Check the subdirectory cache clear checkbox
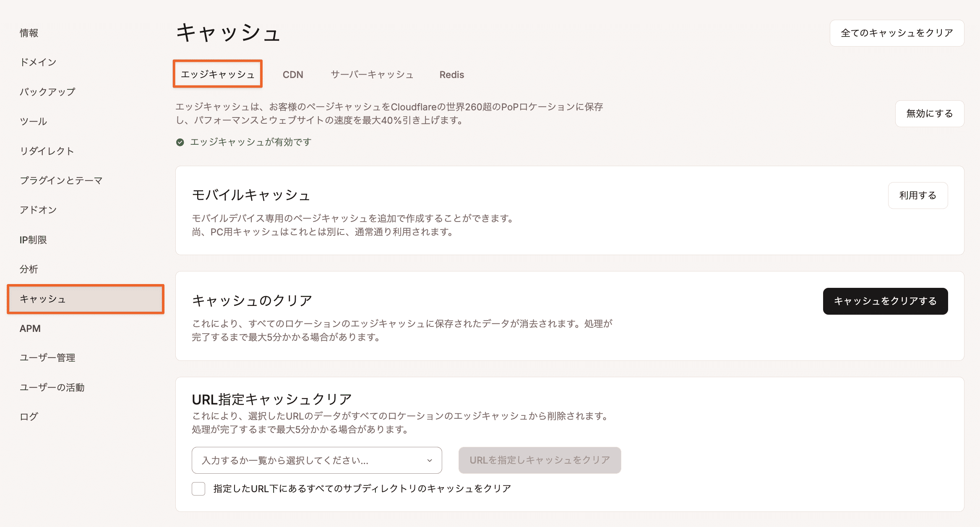980x527 pixels. 198,489
